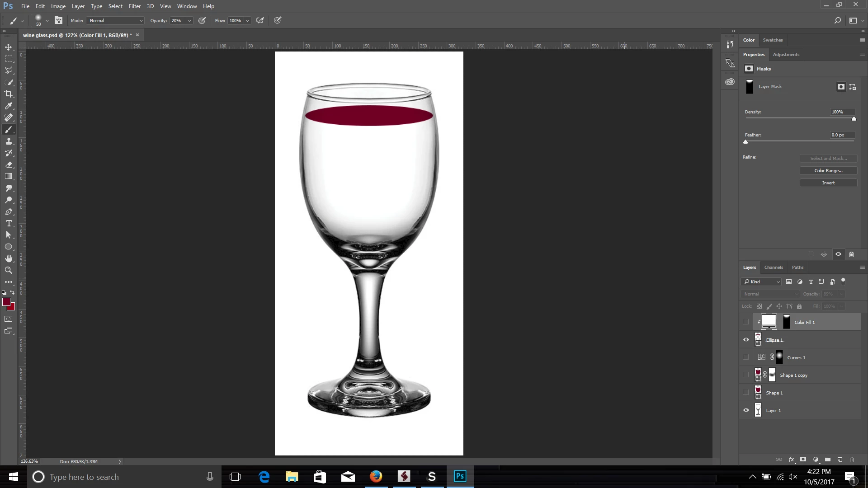Select the Zoom tool
868x488 pixels.
(9, 270)
